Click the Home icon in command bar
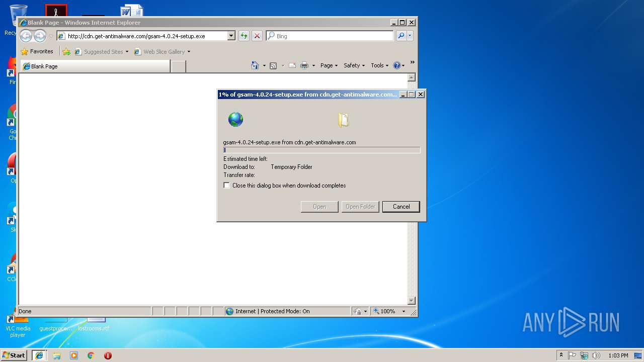Screen dimensions: 644x362 pos(255,65)
